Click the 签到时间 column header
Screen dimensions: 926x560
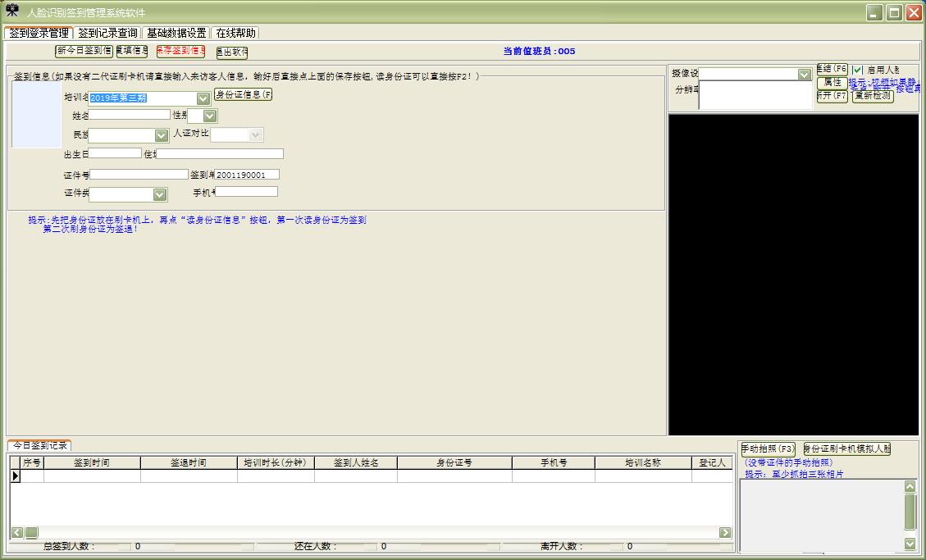[x=92, y=463]
